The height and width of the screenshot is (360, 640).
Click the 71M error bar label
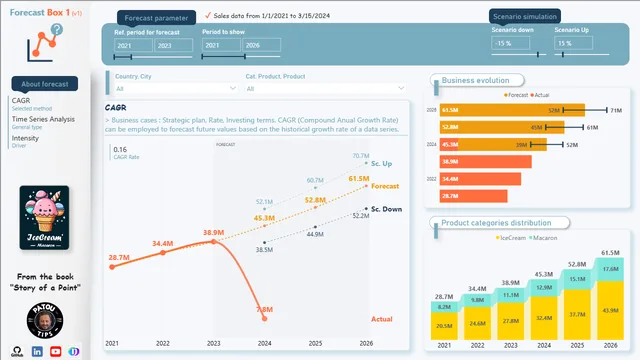616,110
